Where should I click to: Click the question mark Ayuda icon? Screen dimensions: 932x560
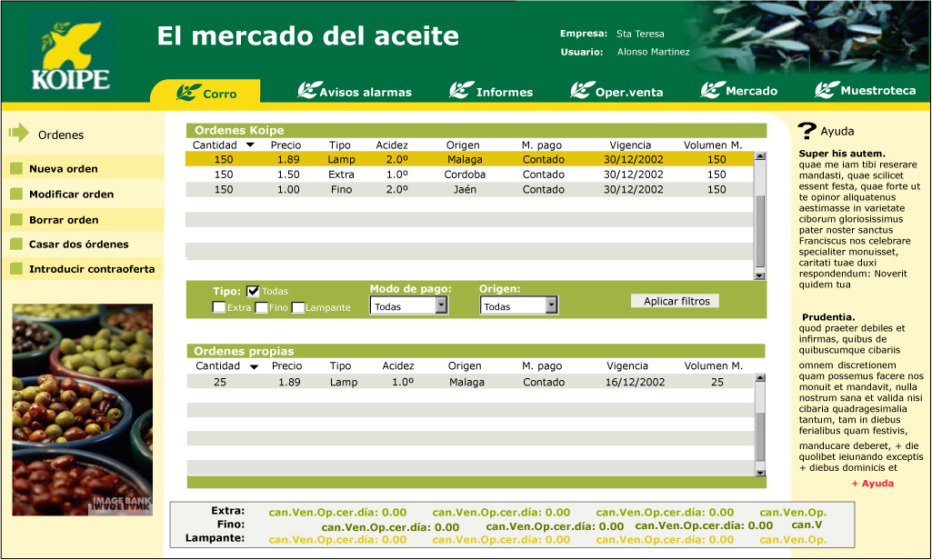(x=807, y=131)
